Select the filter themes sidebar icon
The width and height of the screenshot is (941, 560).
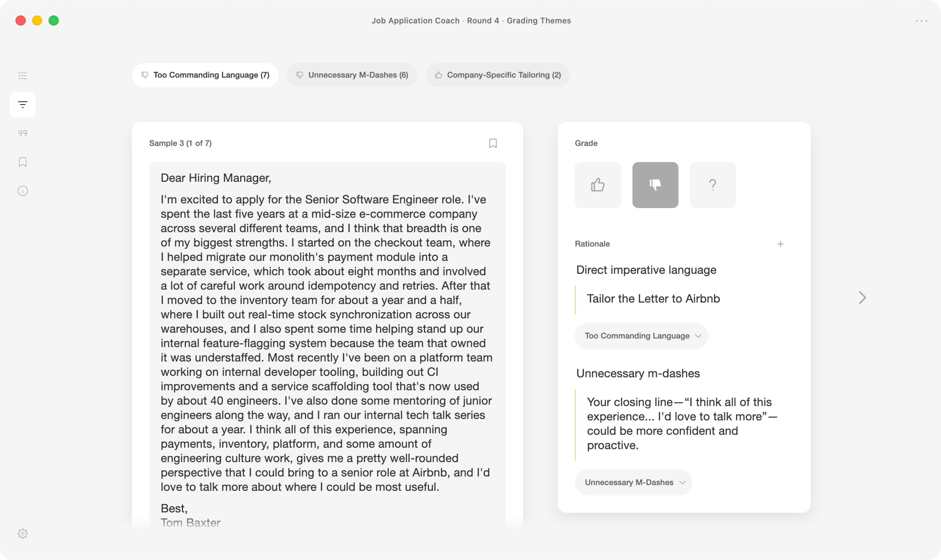[x=23, y=104]
